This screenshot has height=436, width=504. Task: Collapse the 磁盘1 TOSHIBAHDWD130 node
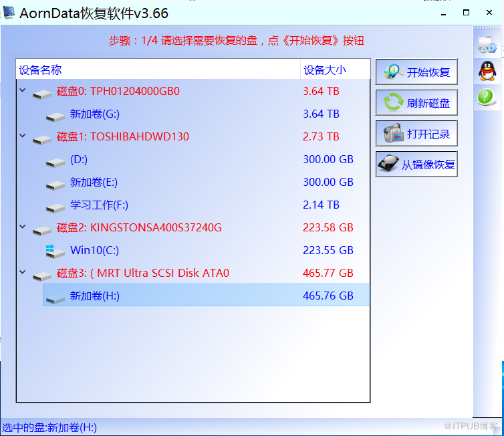[23, 136]
